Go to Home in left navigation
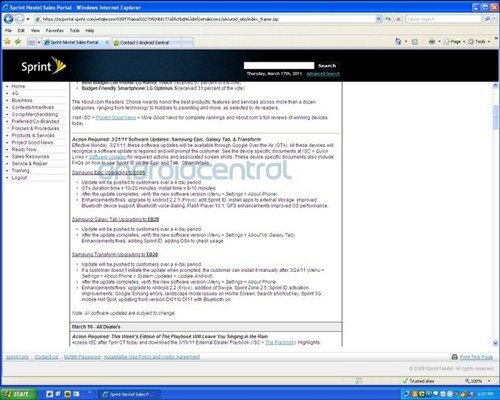The image size is (500, 400). (x=18, y=86)
